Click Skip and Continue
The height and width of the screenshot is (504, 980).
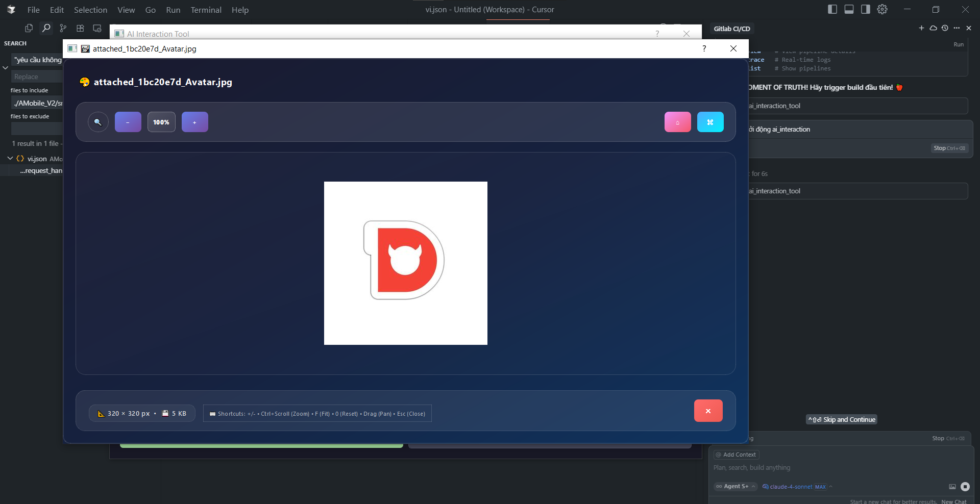pos(841,419)
